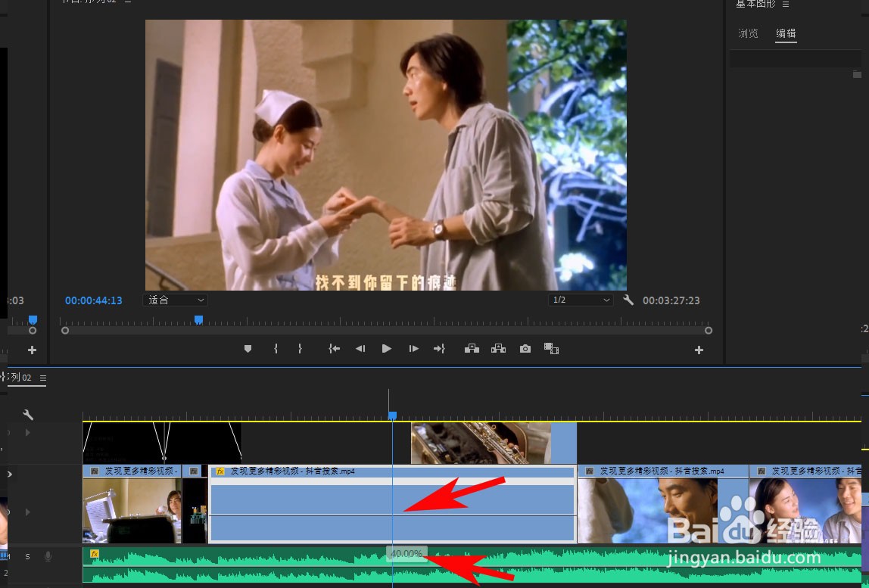869x588 pixels.
Task: Click the right zoom handle of Program scrollbar
Action: click(709, 330)
